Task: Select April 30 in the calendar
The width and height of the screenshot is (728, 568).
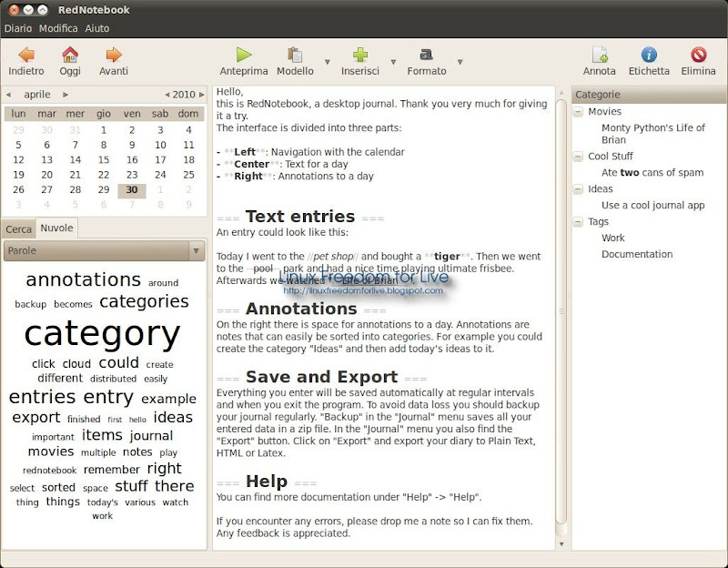Action: pyautogui.click(x=132, y=189)
